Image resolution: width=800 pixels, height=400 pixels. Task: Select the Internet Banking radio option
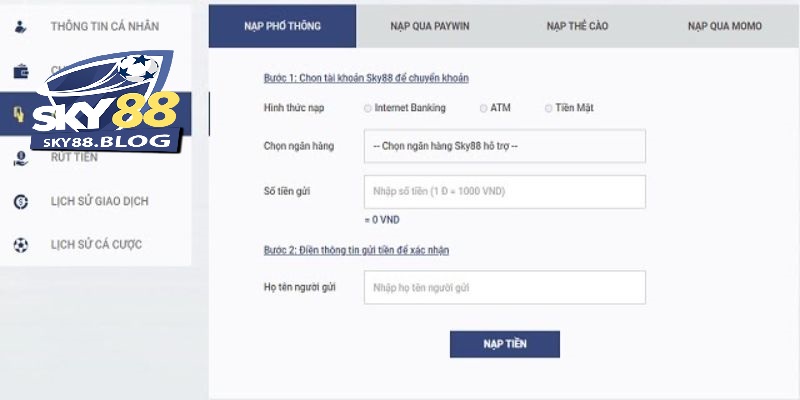tap(369, 108)
